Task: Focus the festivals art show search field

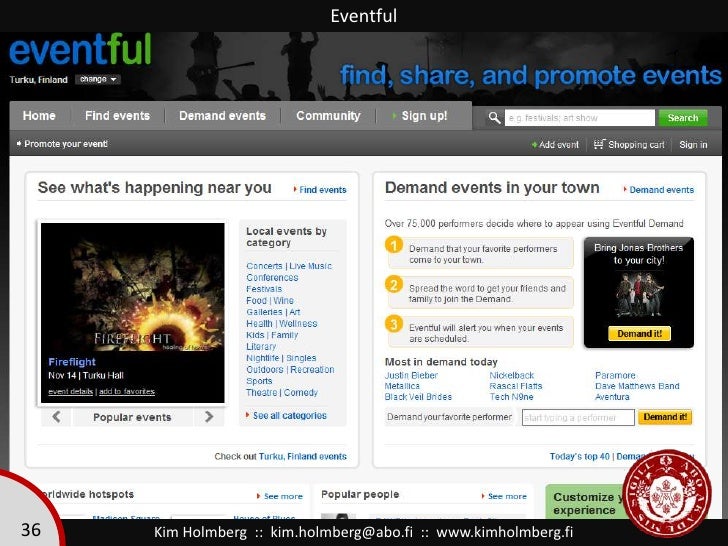Action: click(579, 118)
